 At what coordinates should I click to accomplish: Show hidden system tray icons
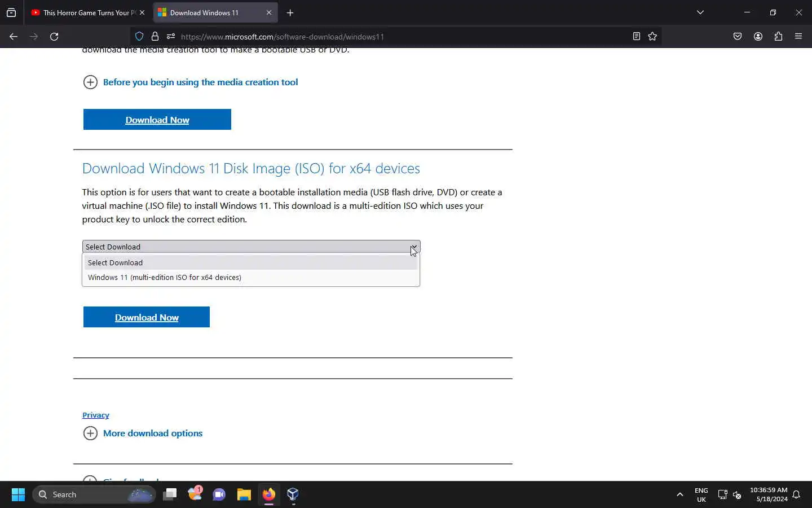point(680,494)
